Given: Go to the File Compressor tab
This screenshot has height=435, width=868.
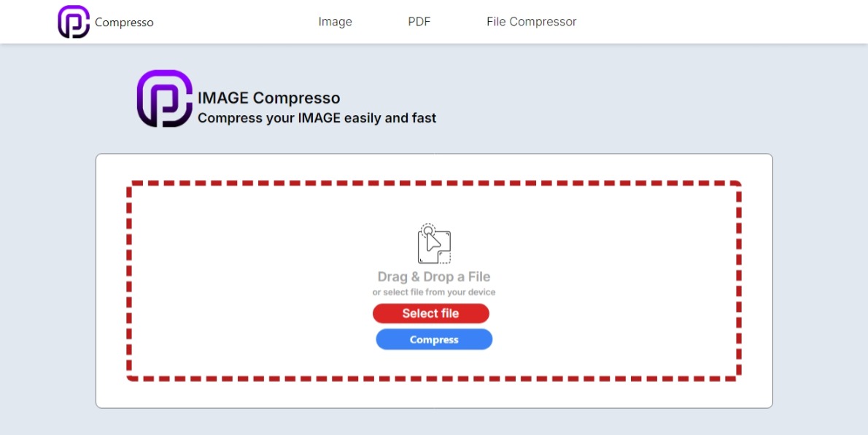Looking at the screenshot, I should pyautogui.click(x=531, y=22).
